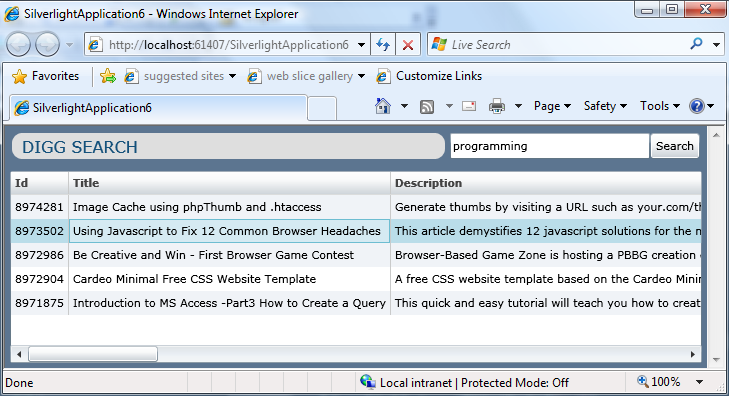Select title Using Javascript to Fix 12 Common Browser Headaches
This screenshot has width=729, height=396.
229,231
